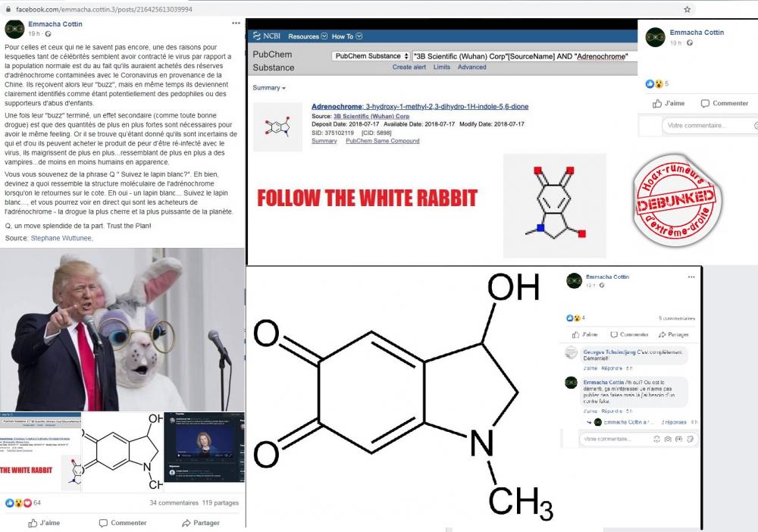The width and height of the screenshot is (758, 532).
Task: Click the PubChem search query field
Action: click(525, 56)
